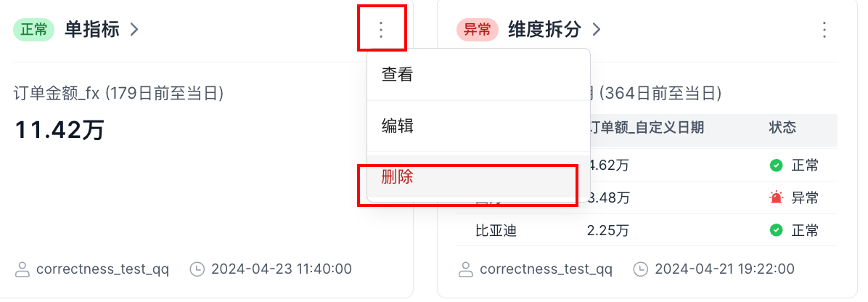
Task: Click the green check icon in the 4.62万 row
Action: coord(777,166)
